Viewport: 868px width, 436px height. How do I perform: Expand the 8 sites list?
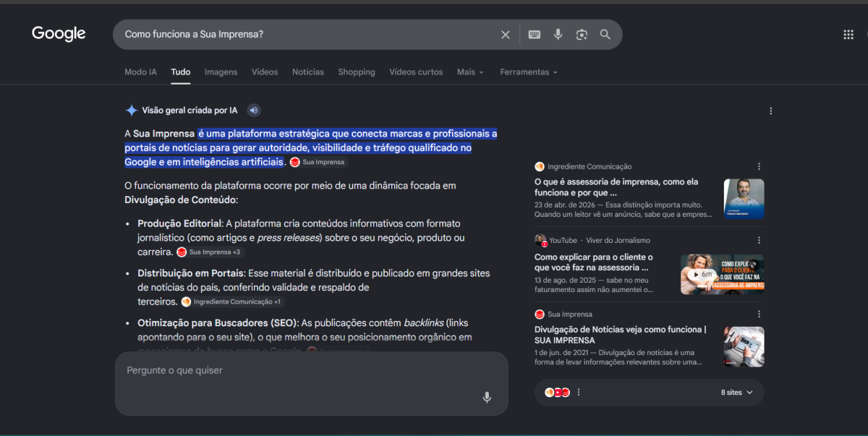tap(736, 392)
